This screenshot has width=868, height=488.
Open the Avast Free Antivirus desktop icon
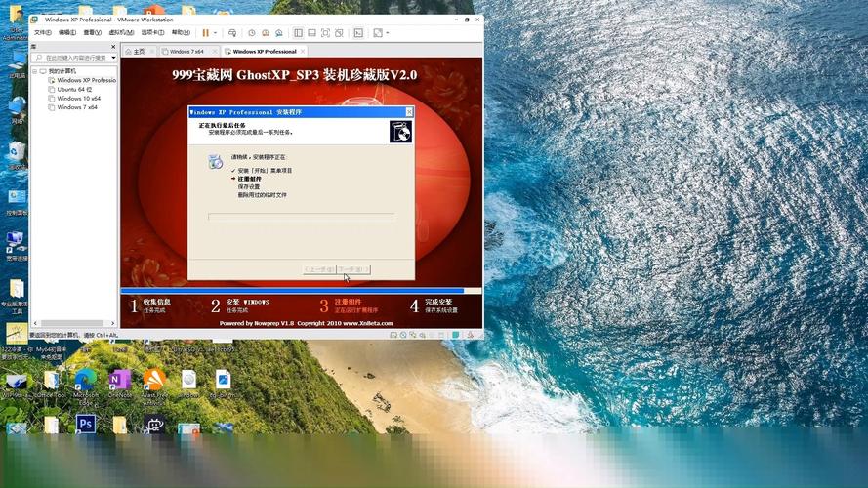coord(153,380)
